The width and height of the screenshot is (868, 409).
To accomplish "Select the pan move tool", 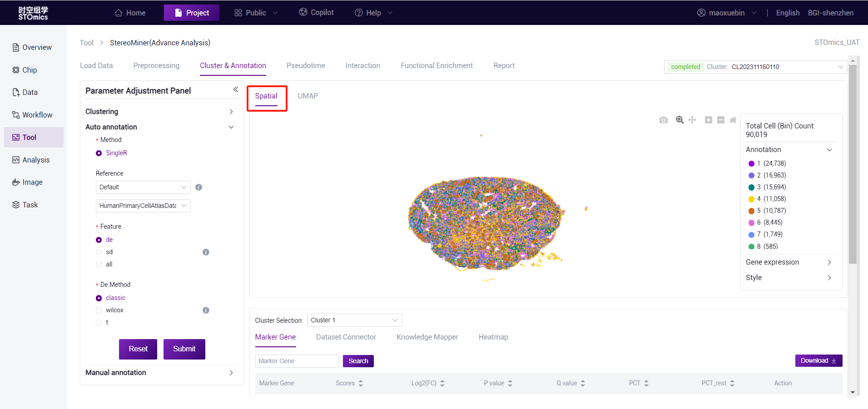I will pos(692,120).
